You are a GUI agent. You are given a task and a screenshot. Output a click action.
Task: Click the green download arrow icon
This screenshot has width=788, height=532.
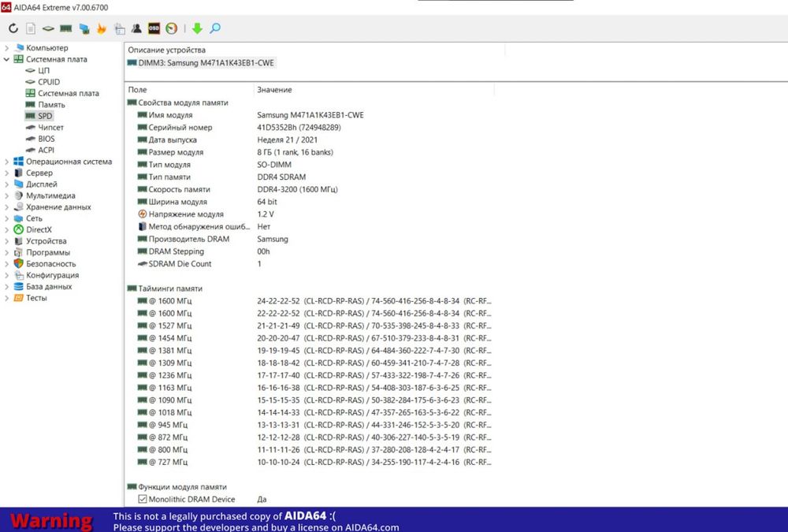[197, 28]
